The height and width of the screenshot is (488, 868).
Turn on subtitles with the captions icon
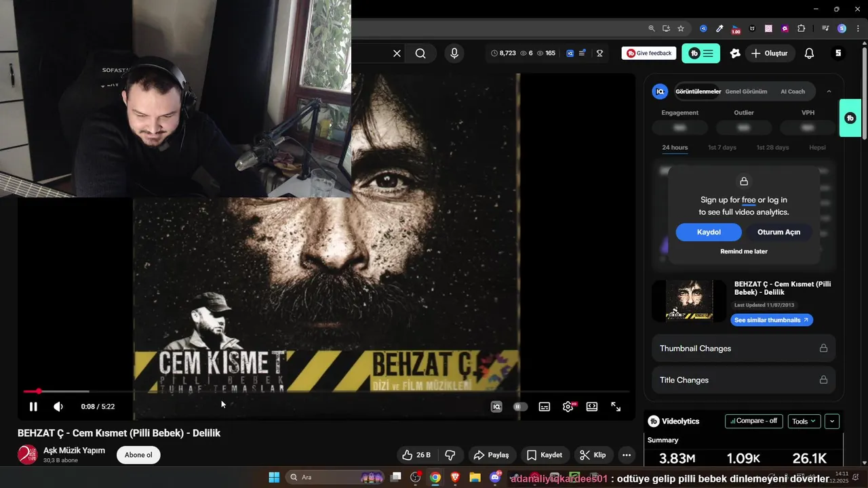[545, 407]
